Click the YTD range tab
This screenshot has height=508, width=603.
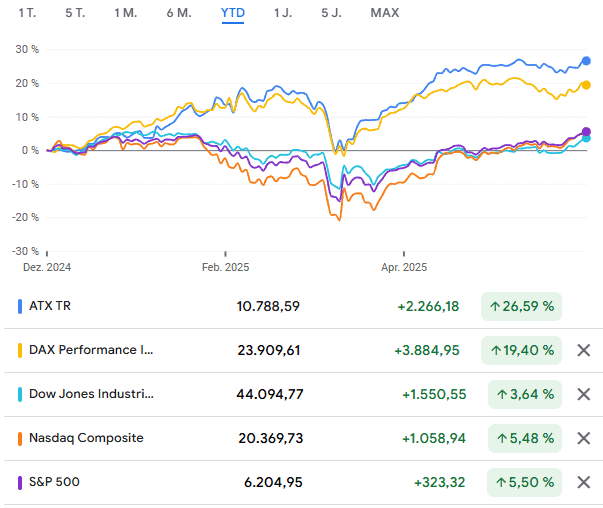(233, 13)
